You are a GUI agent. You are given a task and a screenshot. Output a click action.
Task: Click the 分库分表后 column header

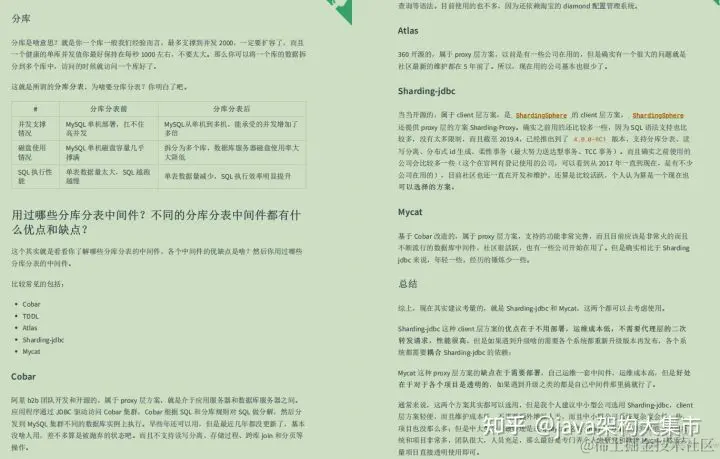tap(232, 109)
